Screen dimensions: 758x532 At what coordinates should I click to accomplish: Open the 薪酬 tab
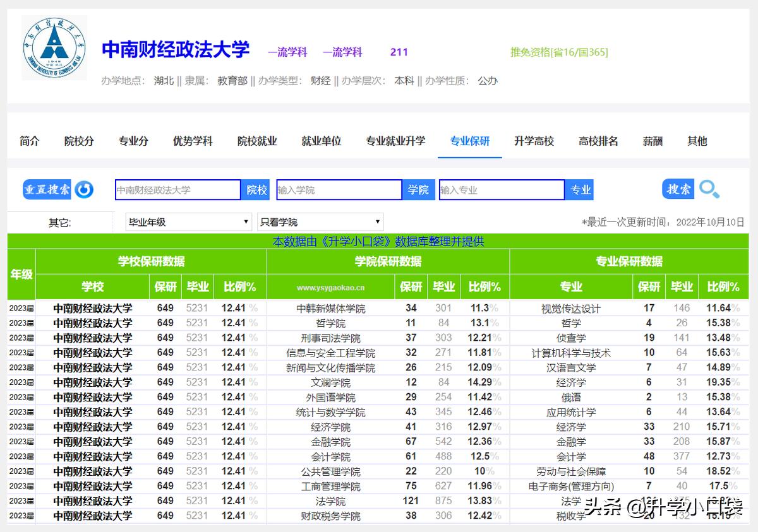coord(652,141)
